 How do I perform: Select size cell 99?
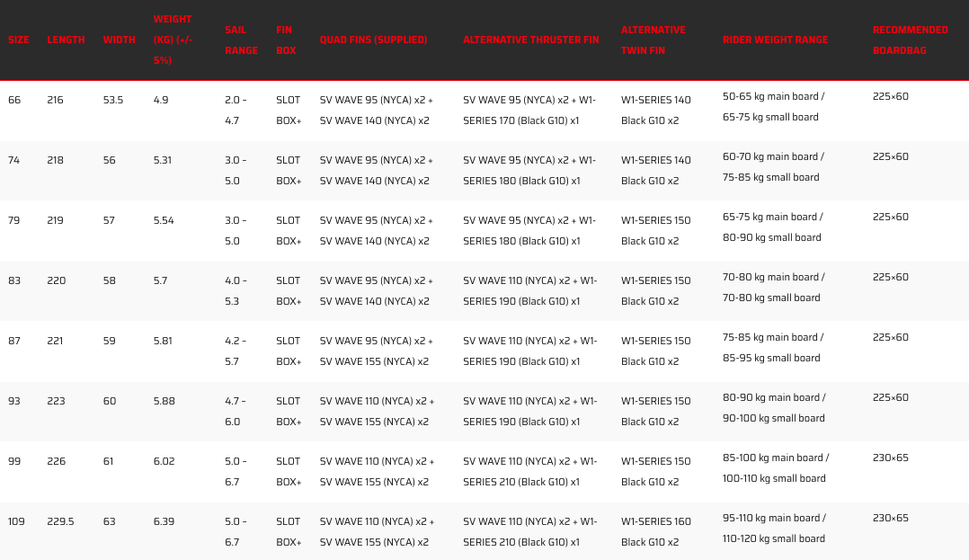coord(14,461)
